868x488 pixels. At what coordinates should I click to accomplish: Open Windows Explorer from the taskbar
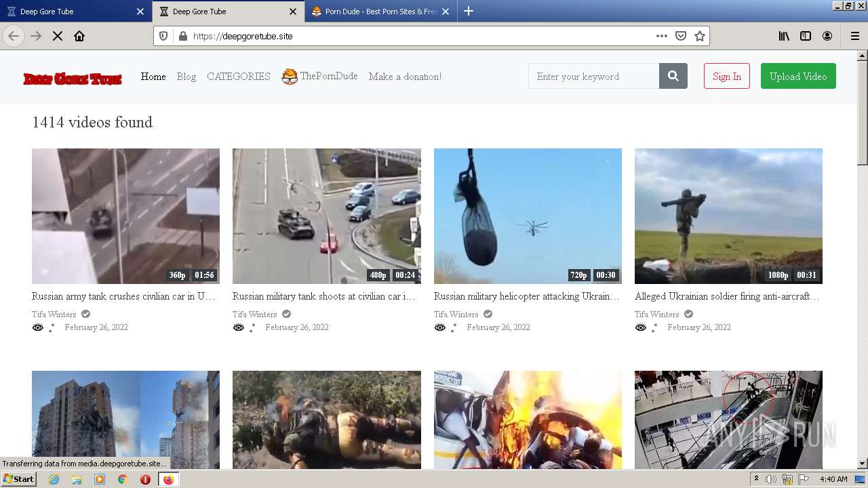coord(77,479)
